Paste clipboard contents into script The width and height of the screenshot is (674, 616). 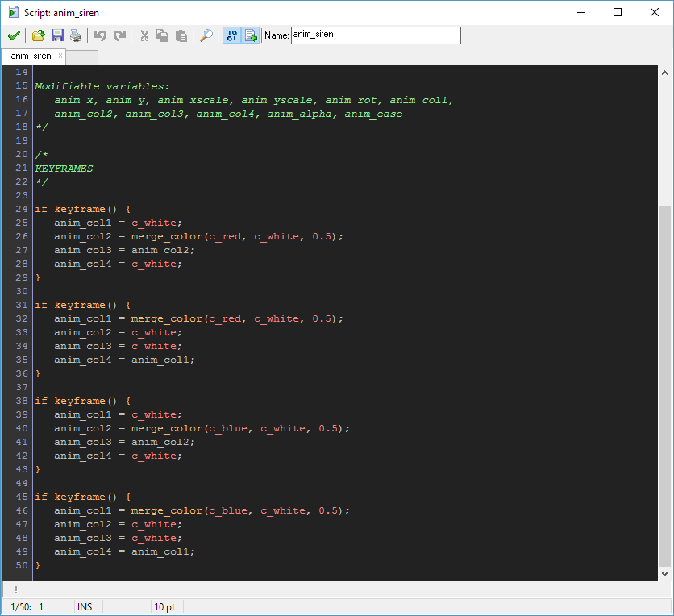coord(181,35)
